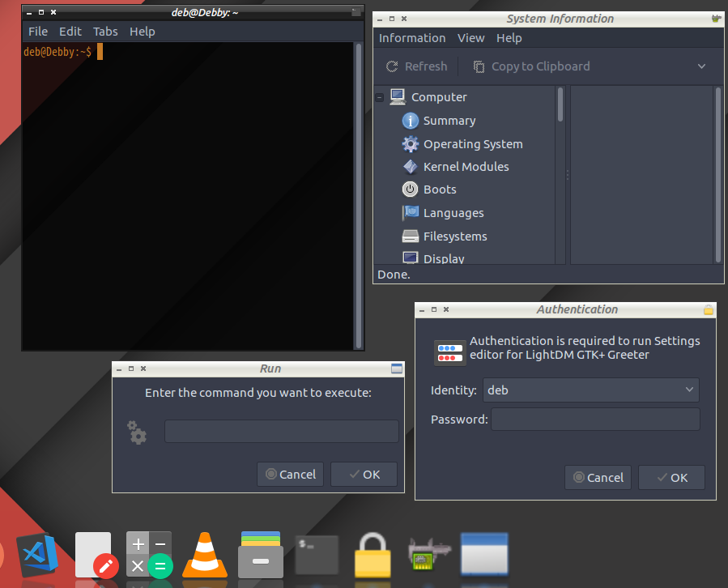Open the Languages section
The width and height of the screenshot is (728, 588).
pyautogui.click(x=453, y=212)
